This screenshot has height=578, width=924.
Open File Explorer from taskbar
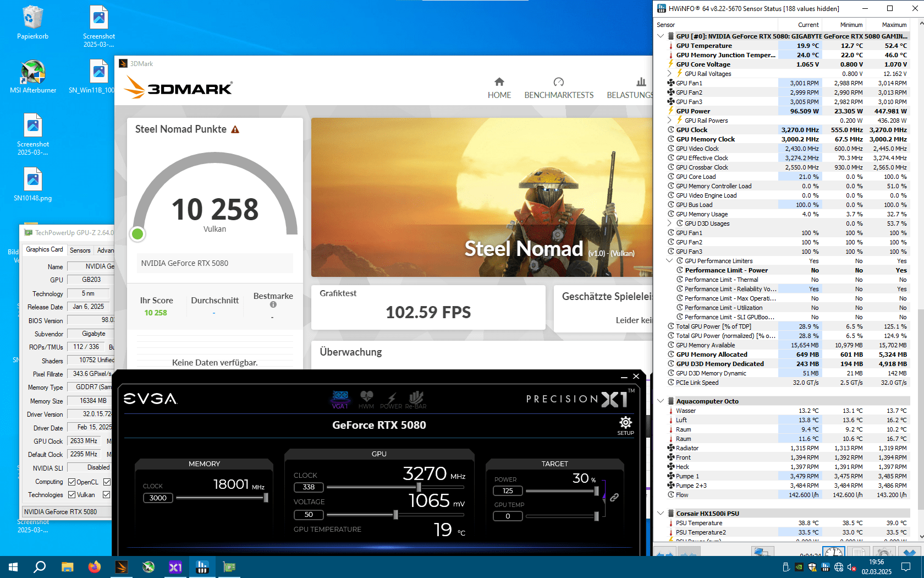coord(67,567)
